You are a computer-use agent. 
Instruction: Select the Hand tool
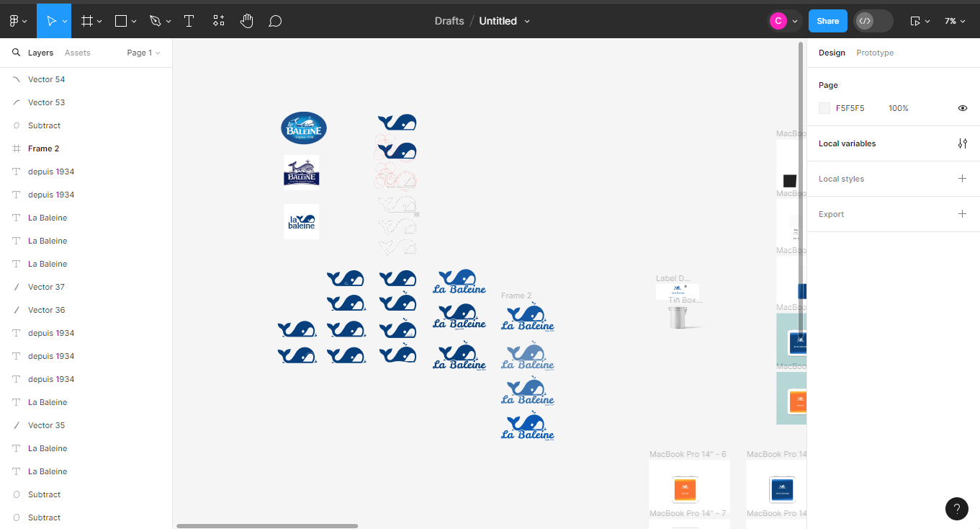[246, 21]
